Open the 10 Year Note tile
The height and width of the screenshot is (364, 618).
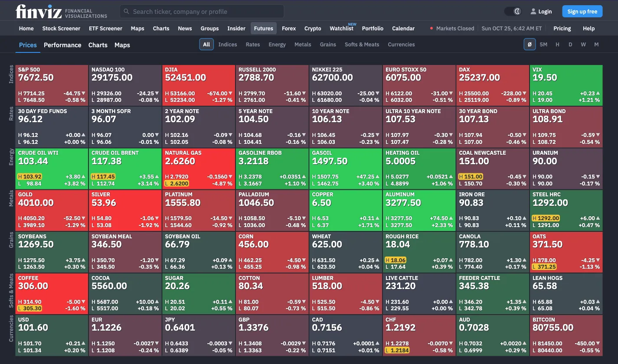point(346,127)
